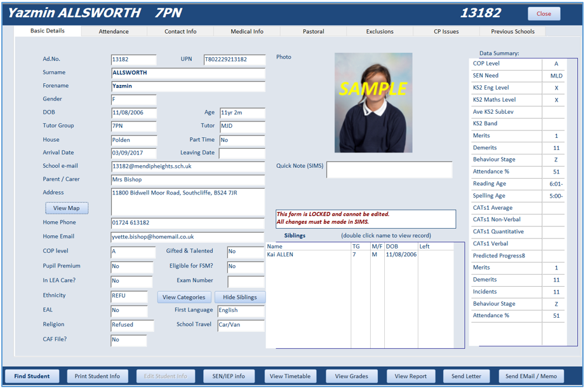Click the School Travel field Car/Van
This screenshot has width=588, height=389.
[x=241, y=325]
